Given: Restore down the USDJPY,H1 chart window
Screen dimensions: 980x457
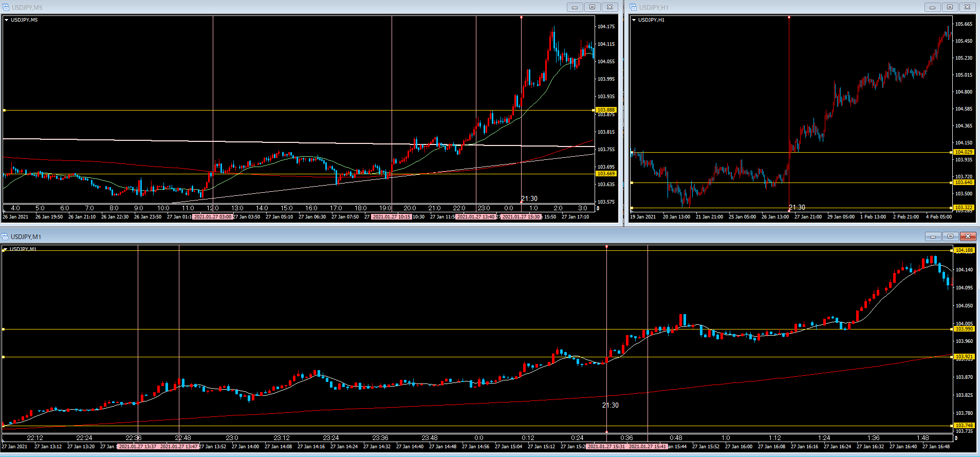Looking at the screenshot, I should tap(950, 7).
